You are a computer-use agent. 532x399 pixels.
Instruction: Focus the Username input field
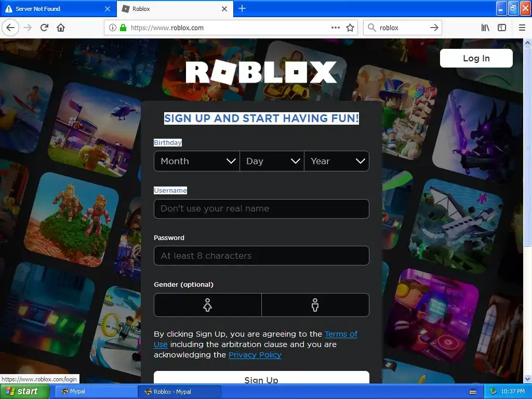click(x=261, y=209)
